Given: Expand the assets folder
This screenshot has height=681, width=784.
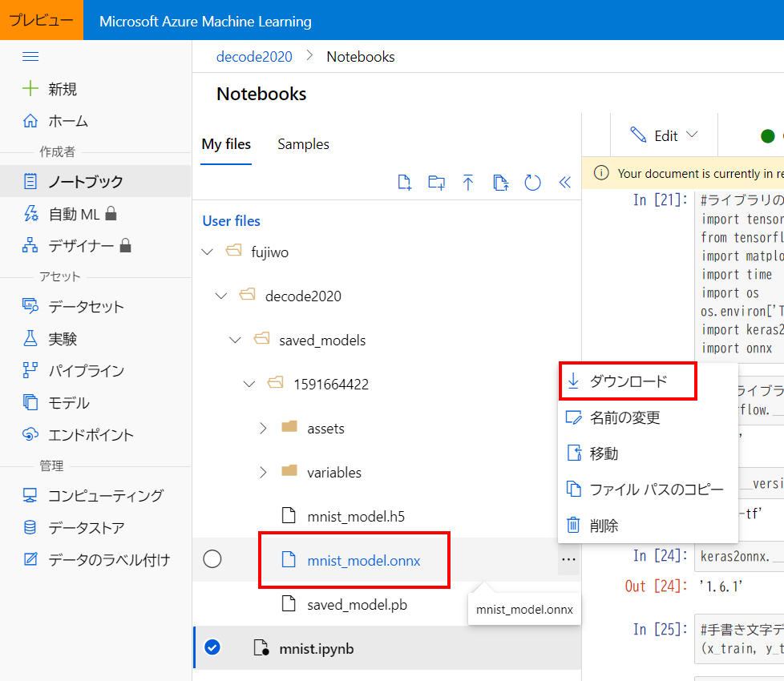Looking at the screenshot, I should tap(263, 428).
